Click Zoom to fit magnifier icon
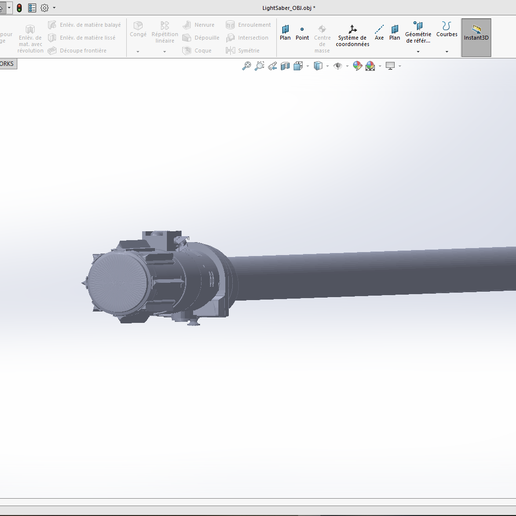 click(246, 66)
